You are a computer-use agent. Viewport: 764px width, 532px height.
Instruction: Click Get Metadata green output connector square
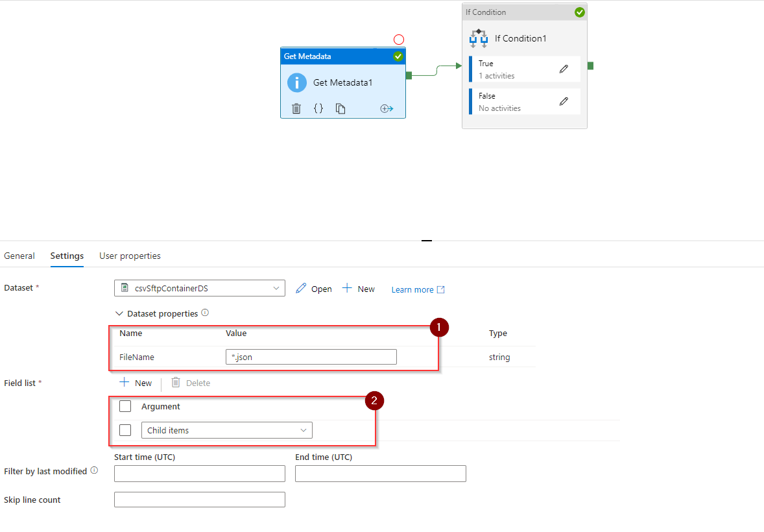(409, 75)
